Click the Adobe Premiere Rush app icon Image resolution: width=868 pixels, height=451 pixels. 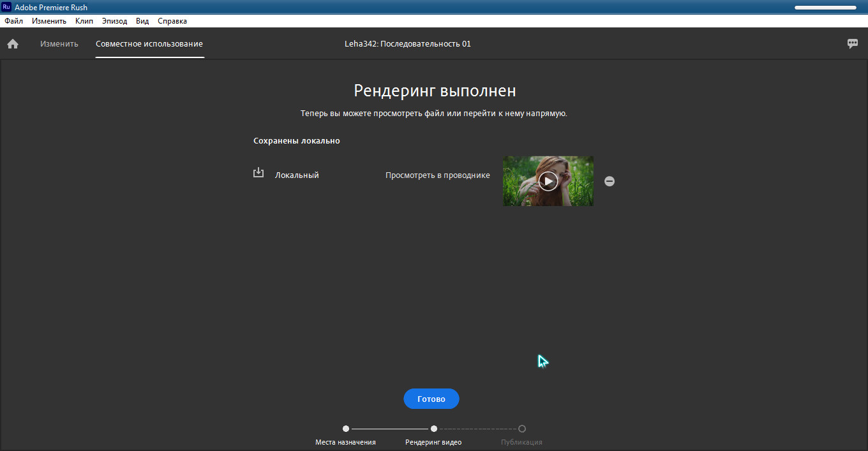(x=6, y=7)
